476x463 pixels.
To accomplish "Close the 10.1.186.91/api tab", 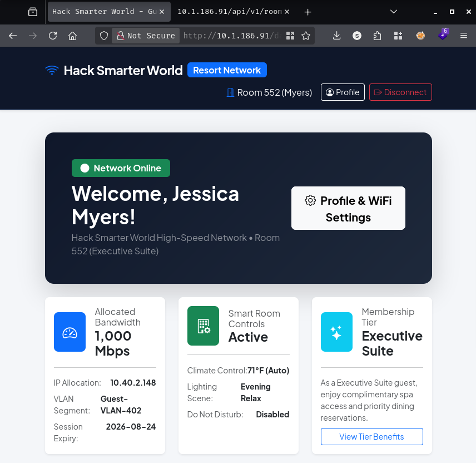I will point(287,12).
